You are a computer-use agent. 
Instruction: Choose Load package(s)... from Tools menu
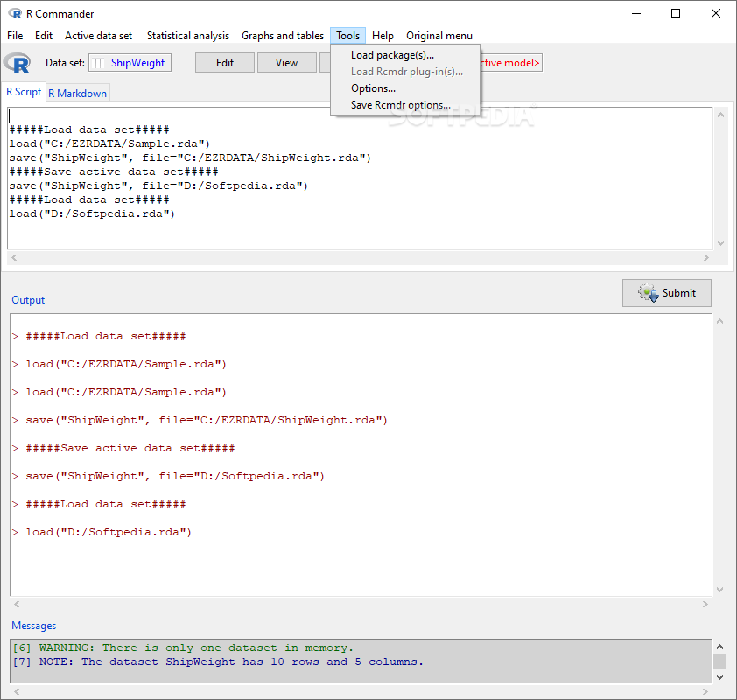[x=405, y=55]
